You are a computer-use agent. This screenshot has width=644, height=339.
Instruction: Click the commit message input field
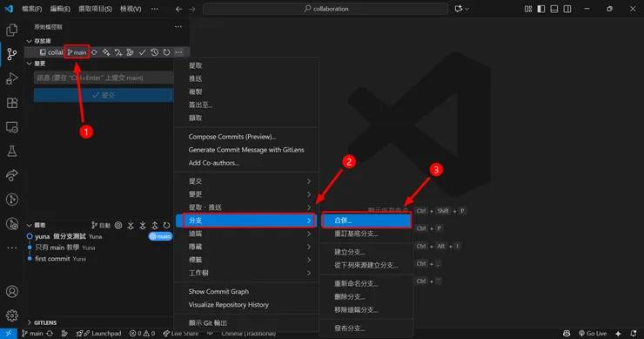pyautogui.click(x=104, y=78)
